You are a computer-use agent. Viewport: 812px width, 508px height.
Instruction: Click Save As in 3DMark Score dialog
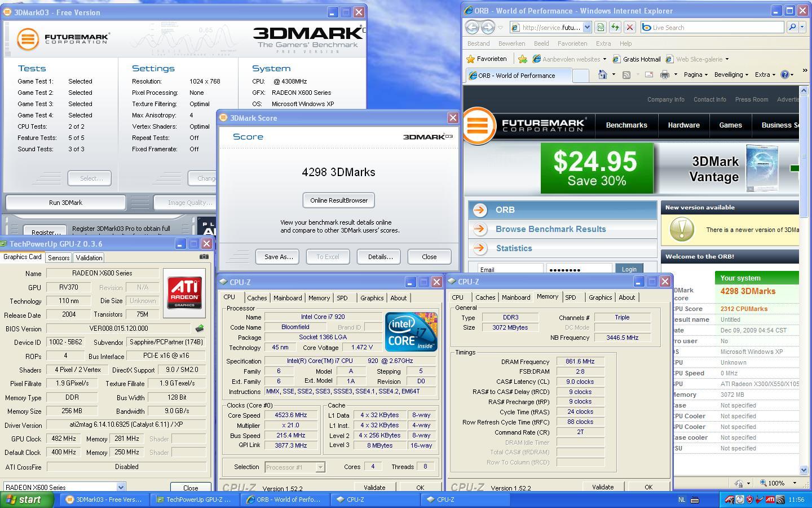tap(279, 257)
